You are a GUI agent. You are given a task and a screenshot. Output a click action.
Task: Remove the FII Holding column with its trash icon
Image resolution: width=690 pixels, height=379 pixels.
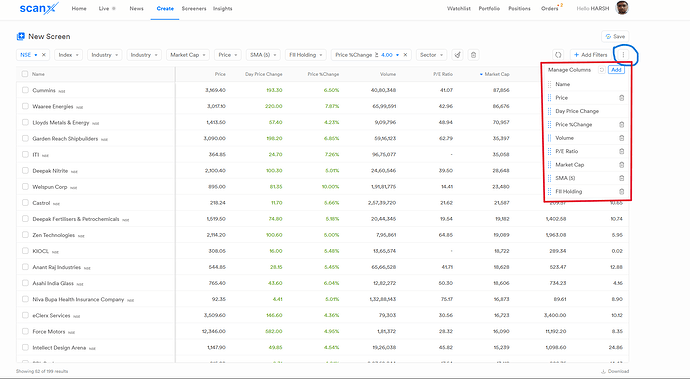coord(621,191)
